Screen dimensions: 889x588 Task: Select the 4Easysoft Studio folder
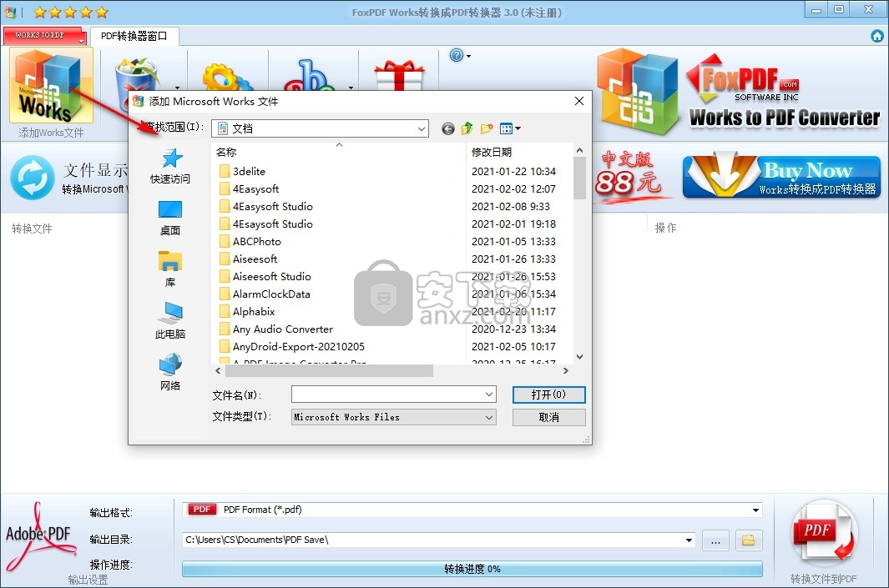point(266,207)
